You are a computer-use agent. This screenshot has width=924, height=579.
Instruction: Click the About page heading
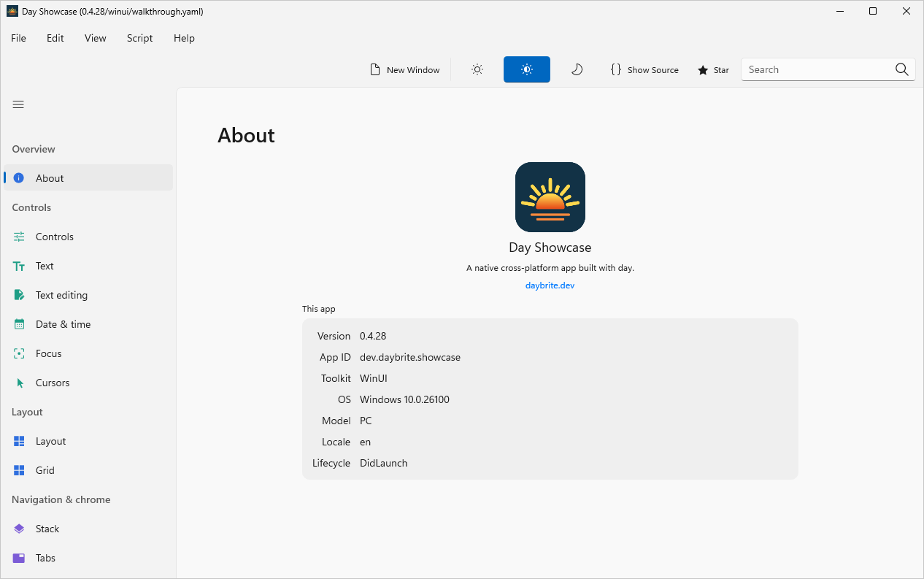coord(246,135)
